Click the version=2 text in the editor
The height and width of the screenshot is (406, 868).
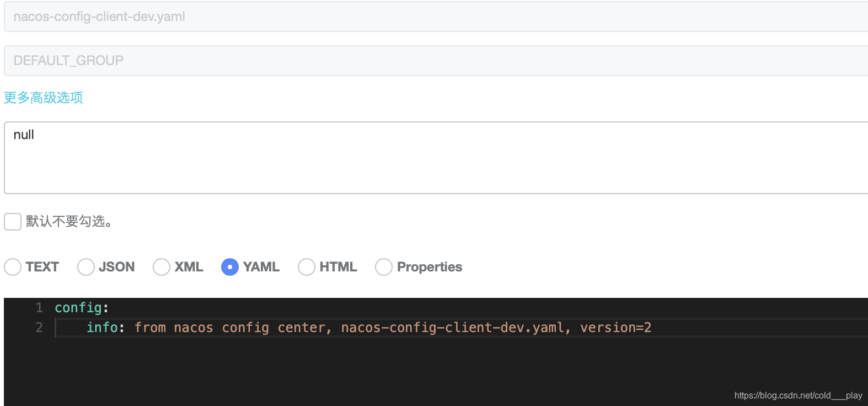pyautogui.click(x=615, y=328)
